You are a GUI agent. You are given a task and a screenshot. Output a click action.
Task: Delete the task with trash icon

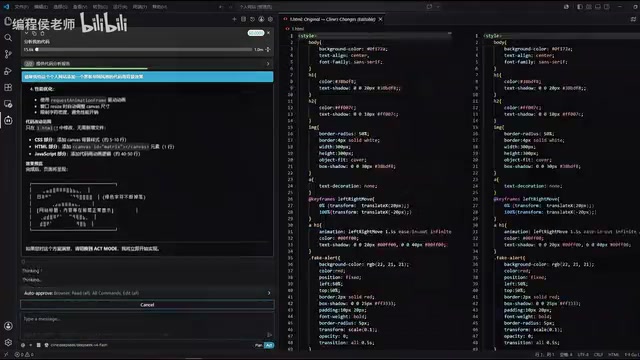[x=42, y=33]
